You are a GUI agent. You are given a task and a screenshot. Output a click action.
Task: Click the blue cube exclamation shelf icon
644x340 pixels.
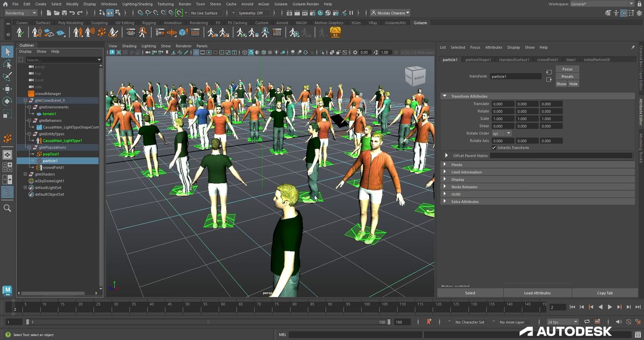183,33
